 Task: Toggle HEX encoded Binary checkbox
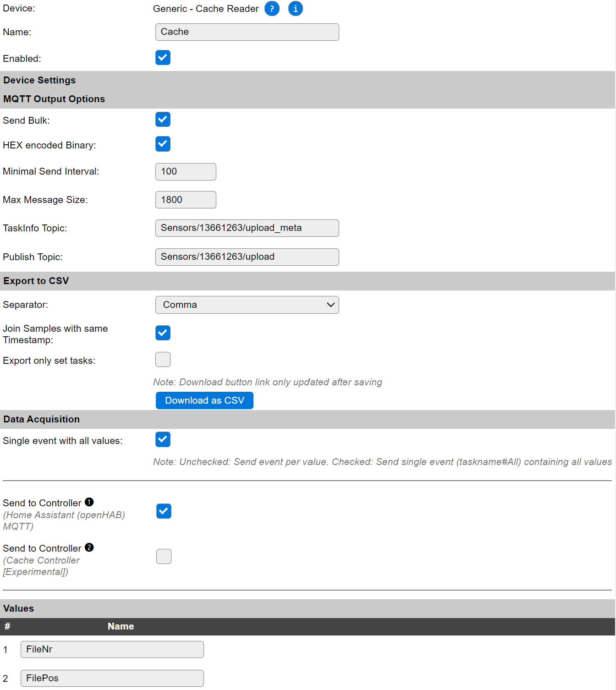point(163,144)
